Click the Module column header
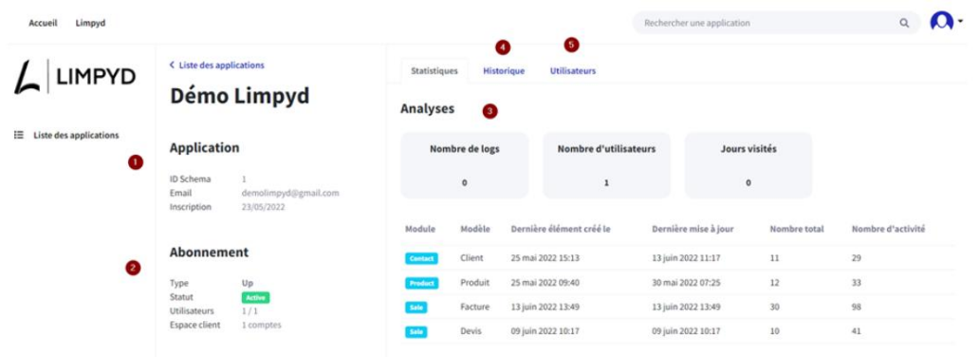Screen dimensions: 980x357 tap(420, 230)
